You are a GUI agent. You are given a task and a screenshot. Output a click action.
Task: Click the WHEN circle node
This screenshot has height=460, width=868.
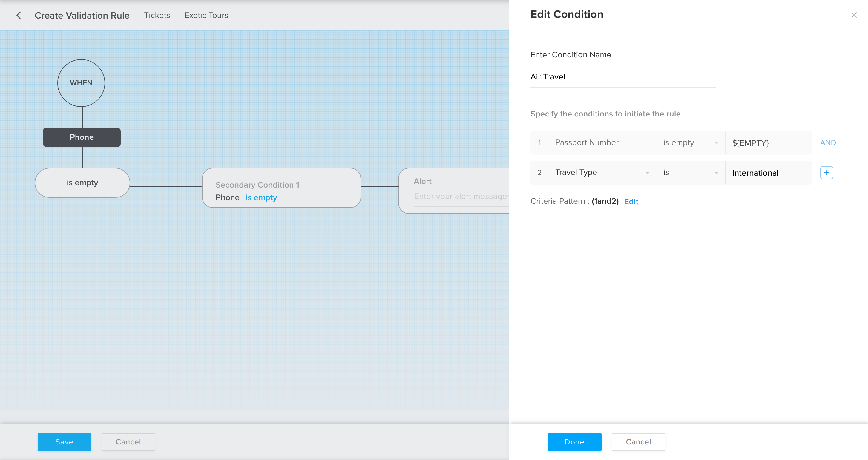tap(81, 83)
